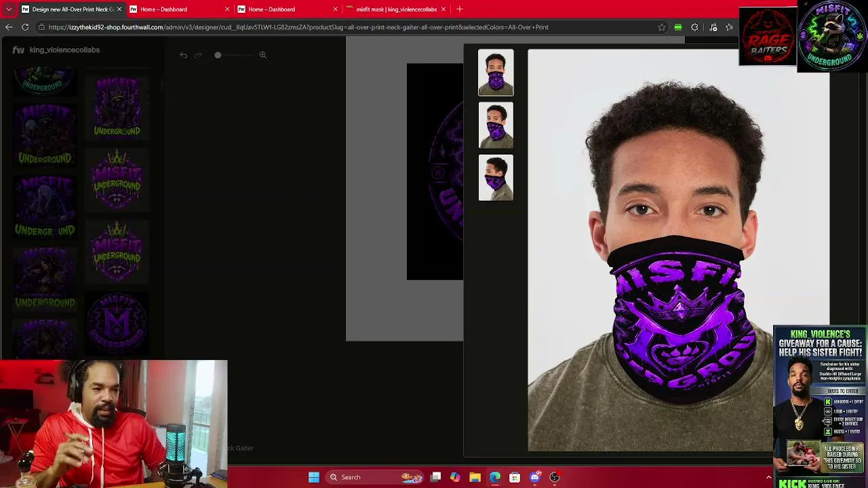
Task: Click the Microsoft Edge taskbar icon
Action: pyautogui.click(x=495, y=477)
